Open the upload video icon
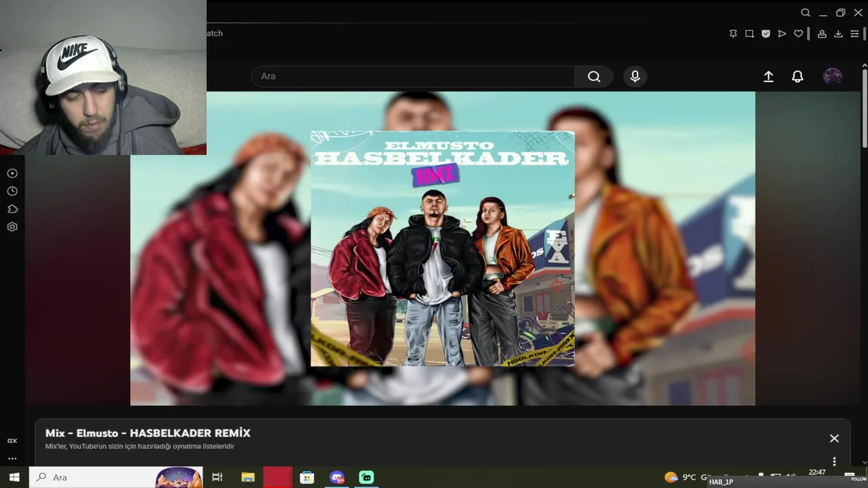The width and height of the screenshot is (868, 488). click(x=768, y=77)
